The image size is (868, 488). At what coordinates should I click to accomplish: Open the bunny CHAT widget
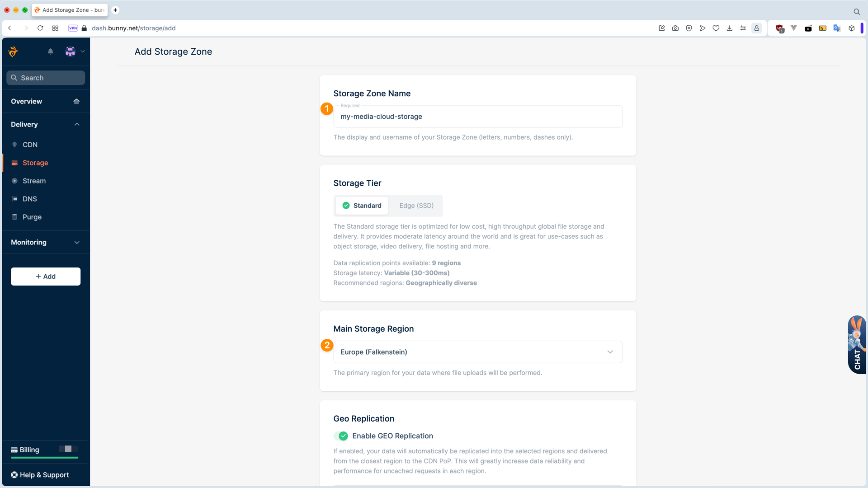(x=857, y=345)
